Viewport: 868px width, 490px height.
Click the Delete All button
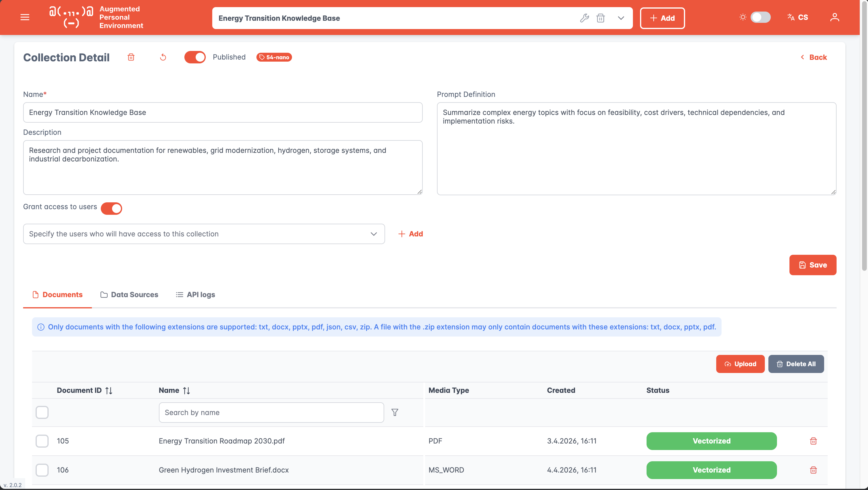click(796, 364)
